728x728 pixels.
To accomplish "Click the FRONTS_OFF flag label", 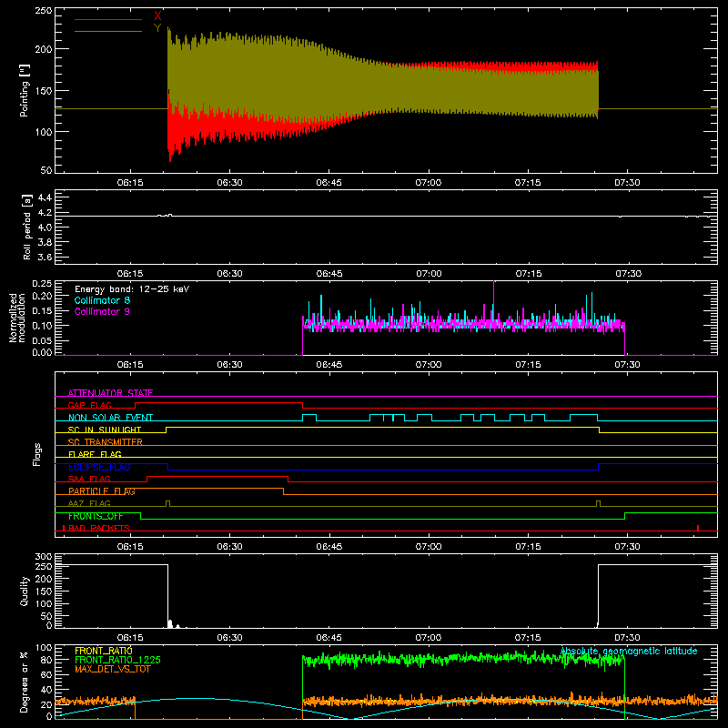I will (x=96, y=516).
